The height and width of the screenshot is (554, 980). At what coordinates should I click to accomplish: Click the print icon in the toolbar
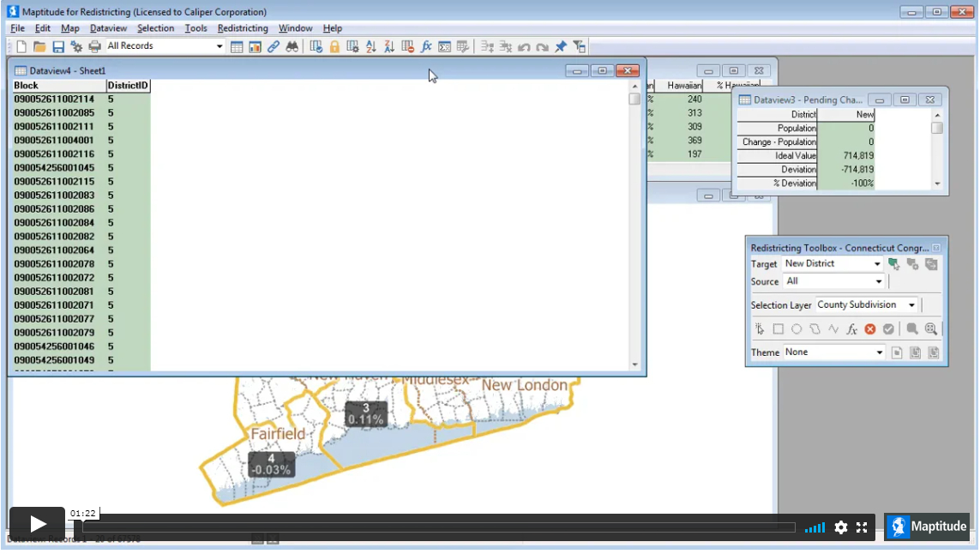point(94,46)
